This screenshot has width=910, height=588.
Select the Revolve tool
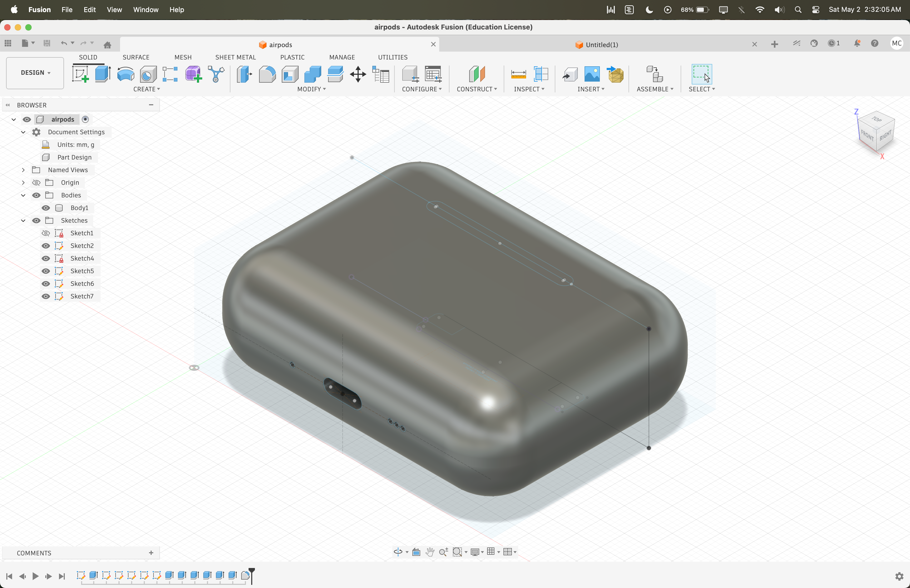click(x=126, y=74)
